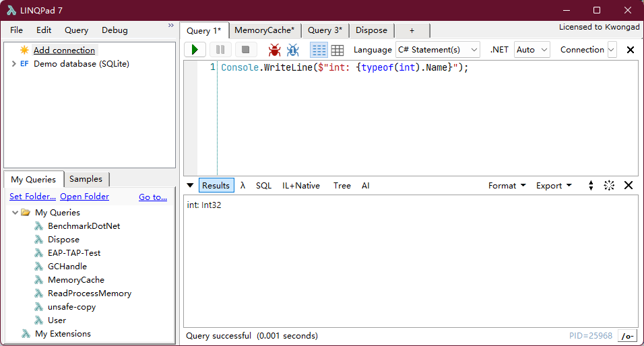Click the stop execution button
The height and width of the screenshot is (346, 644).
point(246,50)
